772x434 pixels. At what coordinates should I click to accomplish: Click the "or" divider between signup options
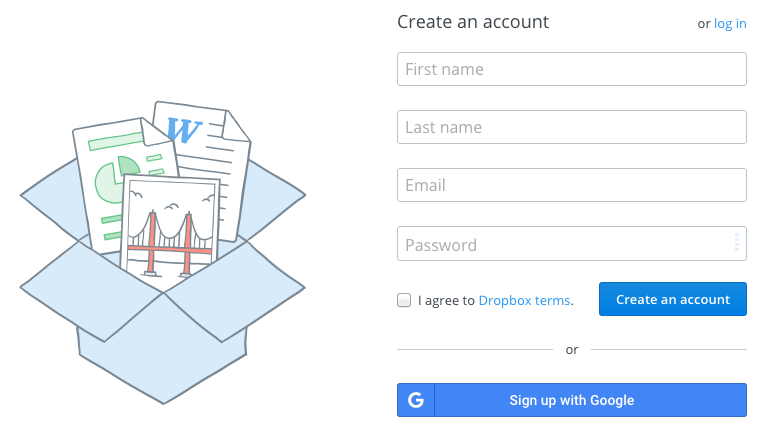click(x=572, y=350)
